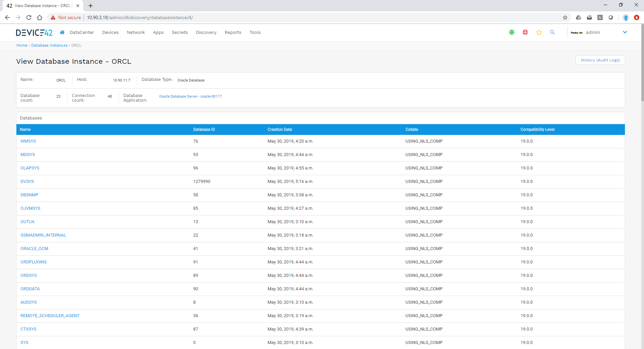Open History Audit Logs
Screen dimensions: 644x349
point(600,60)
